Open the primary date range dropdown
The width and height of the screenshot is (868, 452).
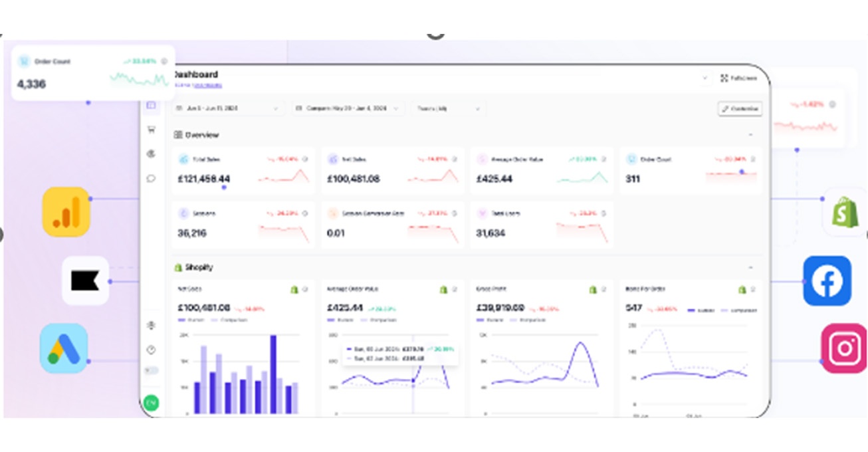click(x=229, y=108)
